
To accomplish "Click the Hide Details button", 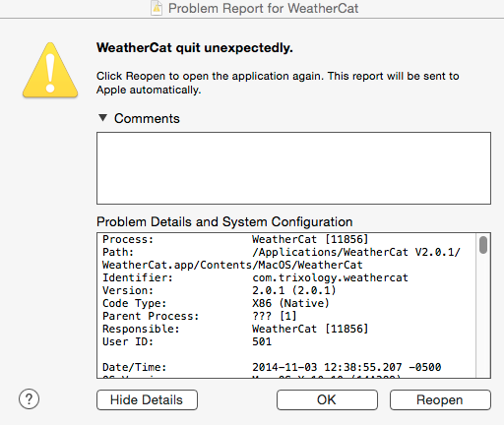I will [147, 399].
